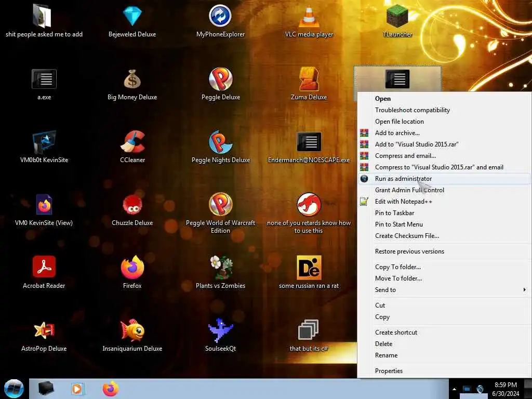Select the SoulseekQt bird icon
The image size is (532, 399).
coord(220,330)
